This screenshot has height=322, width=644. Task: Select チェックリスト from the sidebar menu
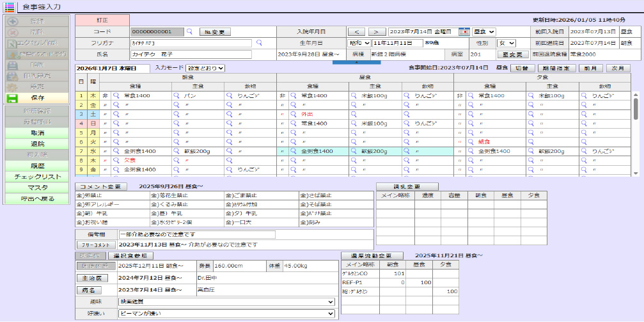37,177
